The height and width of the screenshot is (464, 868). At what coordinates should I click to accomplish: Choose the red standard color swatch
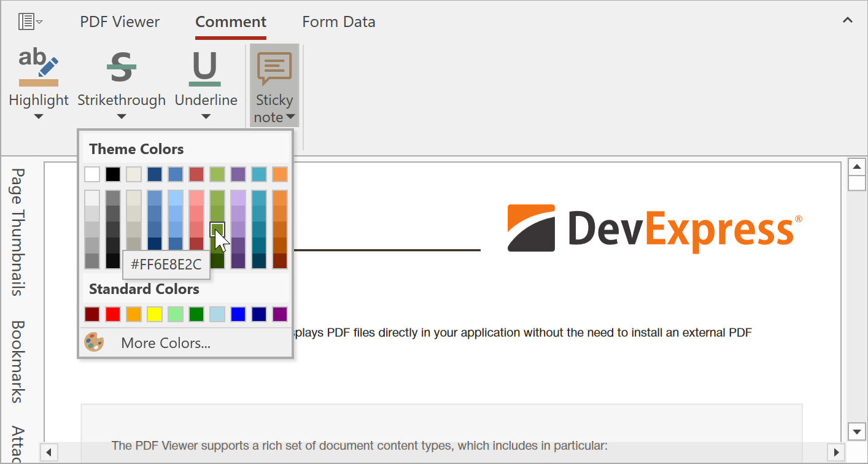pyautogui.click(x=113, y=314)
